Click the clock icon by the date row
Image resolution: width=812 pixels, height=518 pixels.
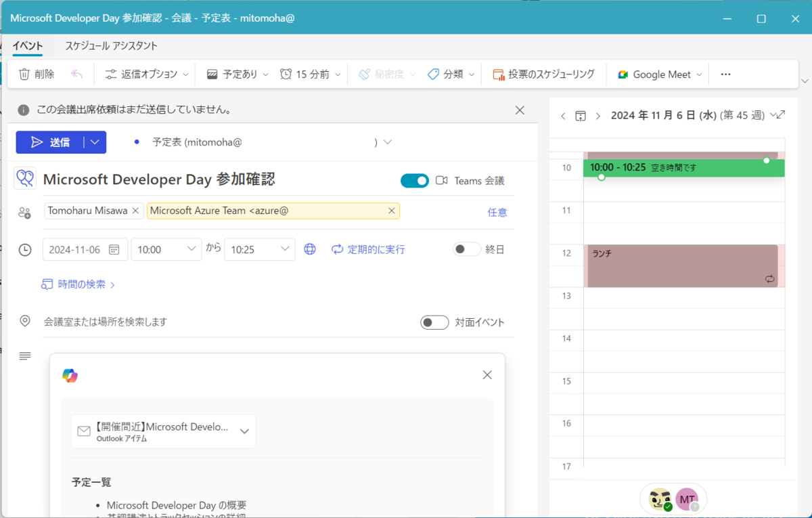25,249
